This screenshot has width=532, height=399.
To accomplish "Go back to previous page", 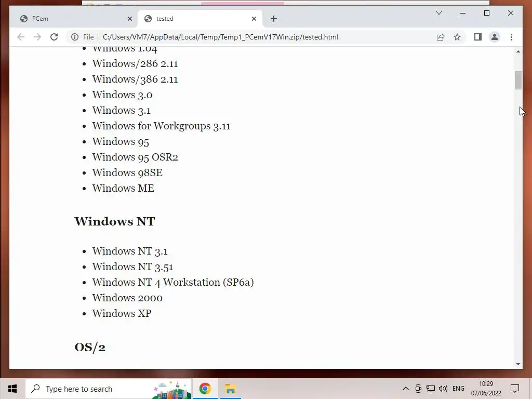I will coord(21,37).
